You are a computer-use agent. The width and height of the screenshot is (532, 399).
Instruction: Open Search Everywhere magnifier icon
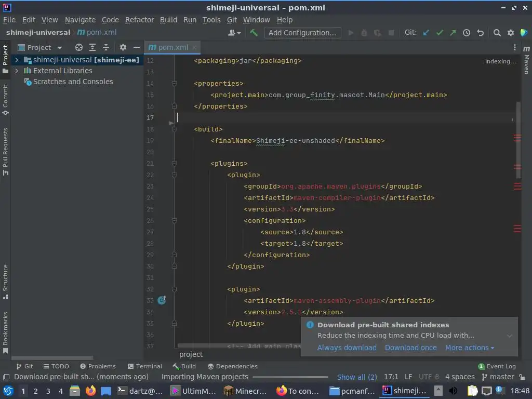(x=497, y=33)
